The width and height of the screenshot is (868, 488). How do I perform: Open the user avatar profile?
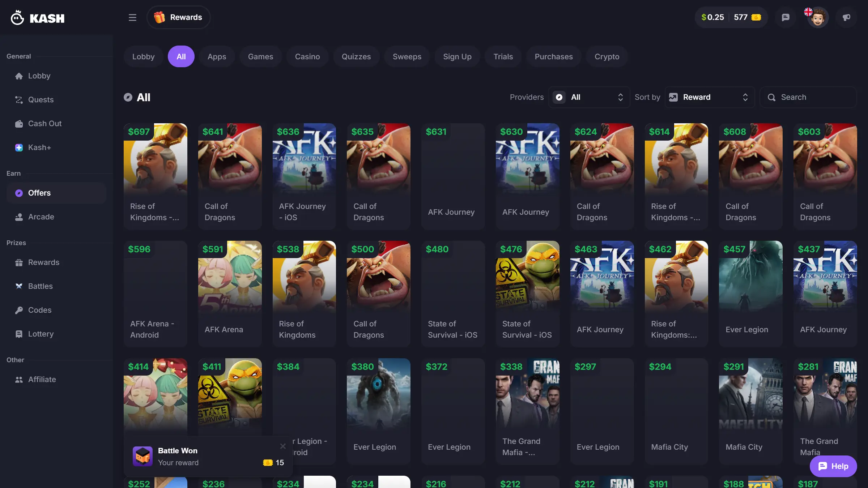pos(817,17)
